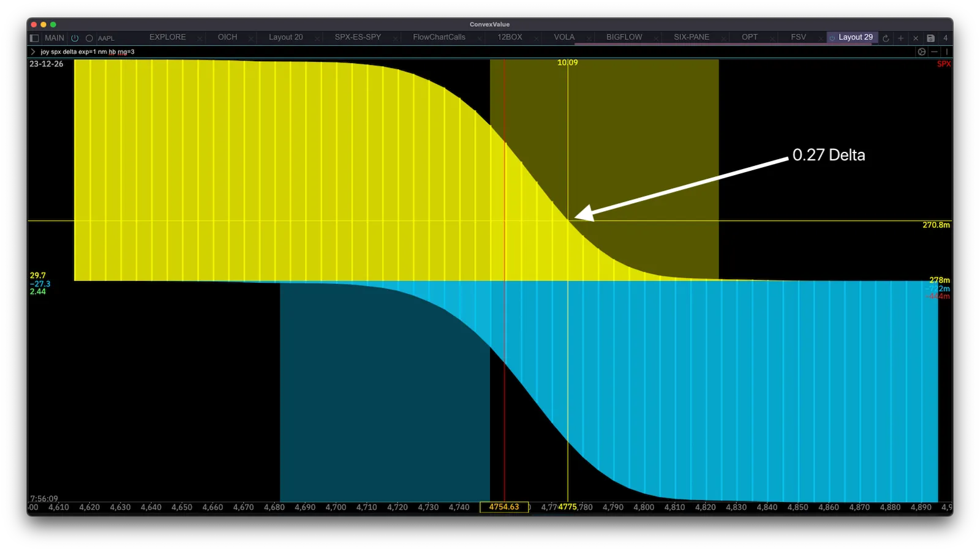Save layout with the floppy disk icon
Viewport: 980px width, 551px height.
[930, 38]
